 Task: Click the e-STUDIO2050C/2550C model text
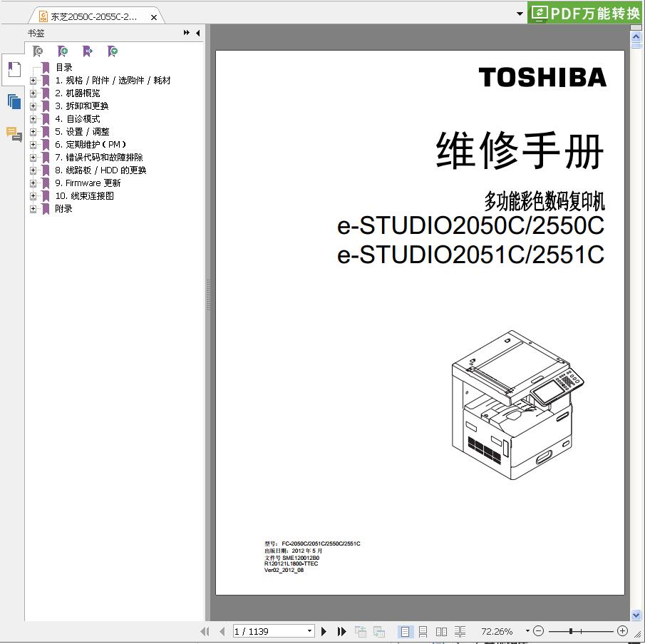coord(470,225)
